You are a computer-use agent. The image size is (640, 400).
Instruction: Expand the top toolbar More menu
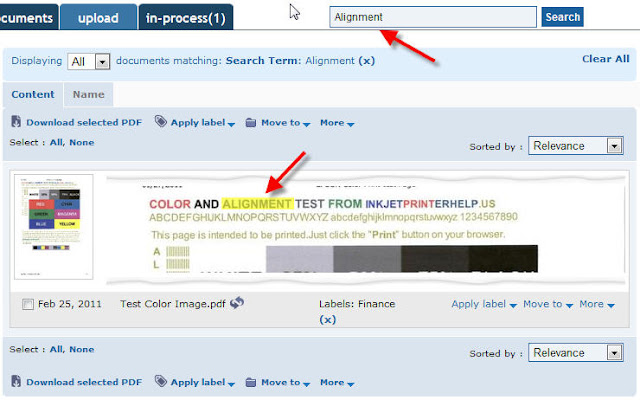(337, 122)
